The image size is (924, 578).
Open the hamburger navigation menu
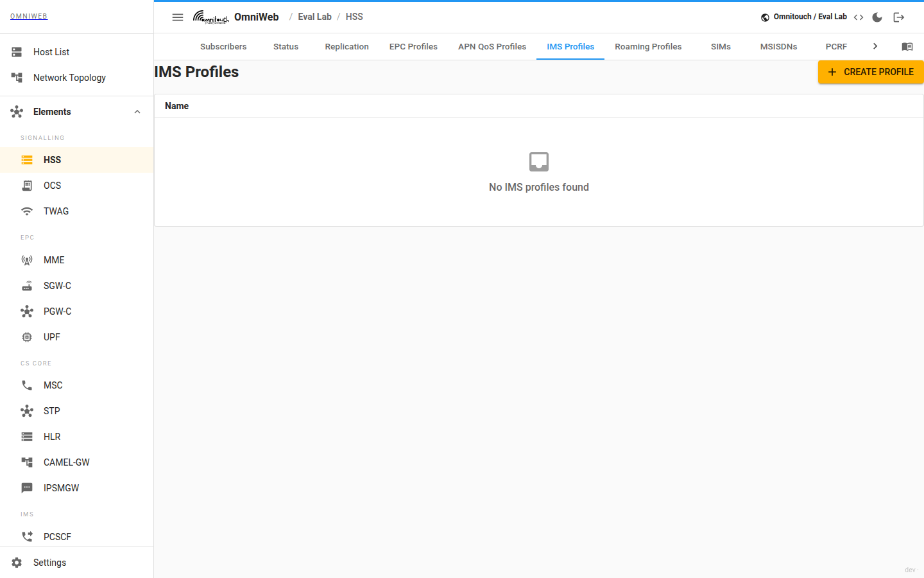click(x=178, y=17)
